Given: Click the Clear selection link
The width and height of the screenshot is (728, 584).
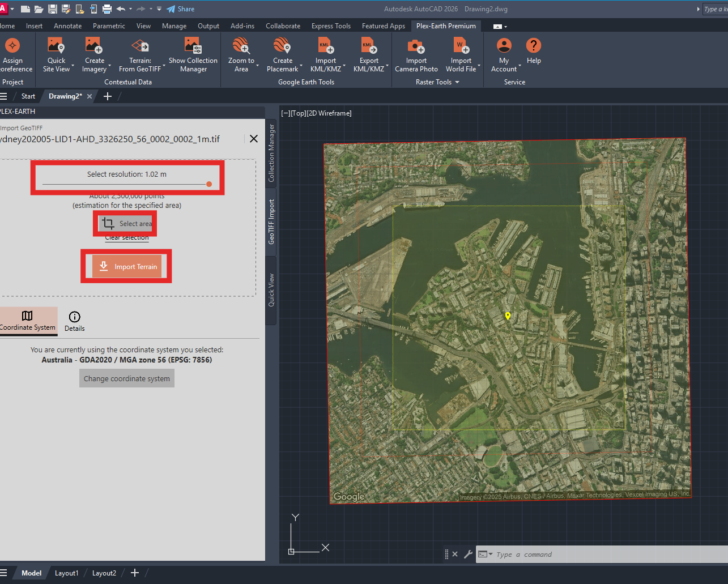Looking at the screenshot, I should click(127, 237).
